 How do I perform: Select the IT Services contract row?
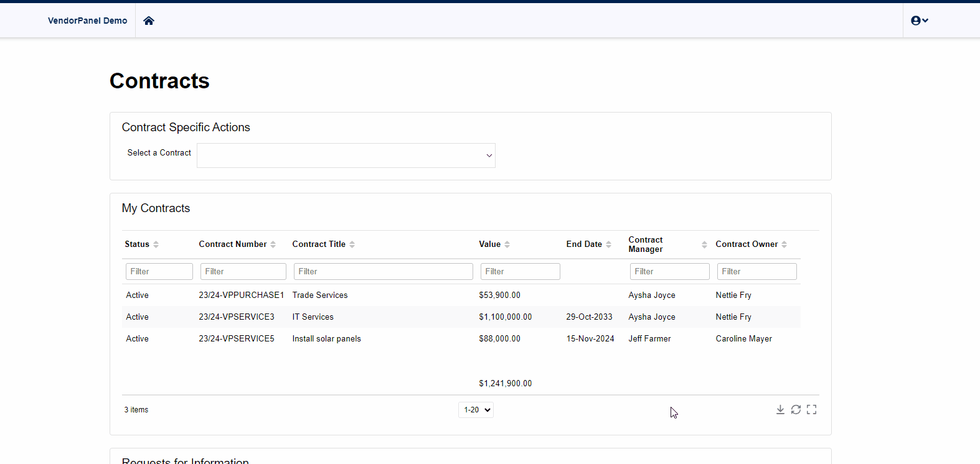pos(313,317)
